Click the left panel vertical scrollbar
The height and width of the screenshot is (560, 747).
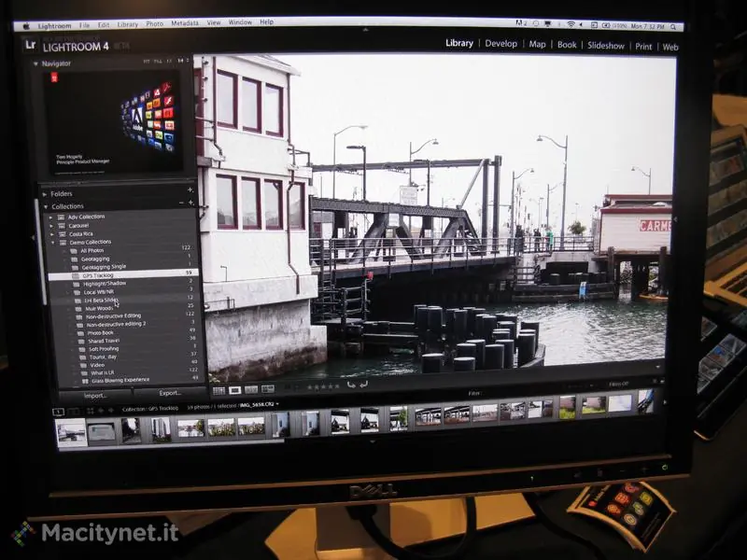point(41,252)
